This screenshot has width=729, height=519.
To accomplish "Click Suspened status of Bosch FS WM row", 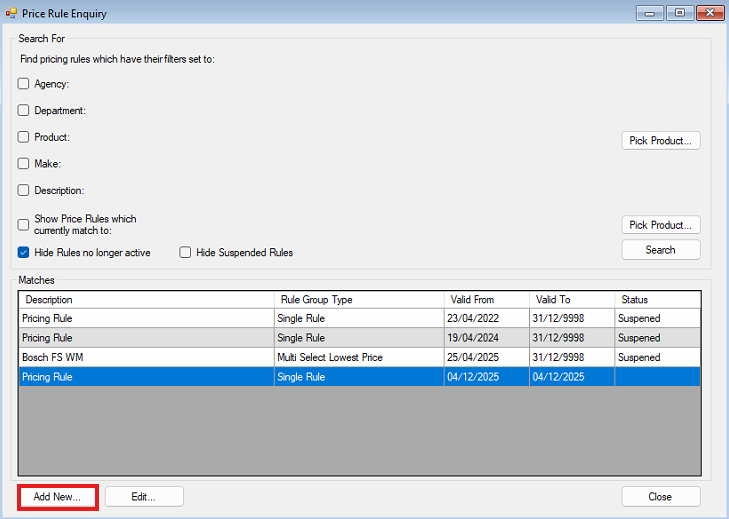I will pyautogui.click(x=657, y=357).
